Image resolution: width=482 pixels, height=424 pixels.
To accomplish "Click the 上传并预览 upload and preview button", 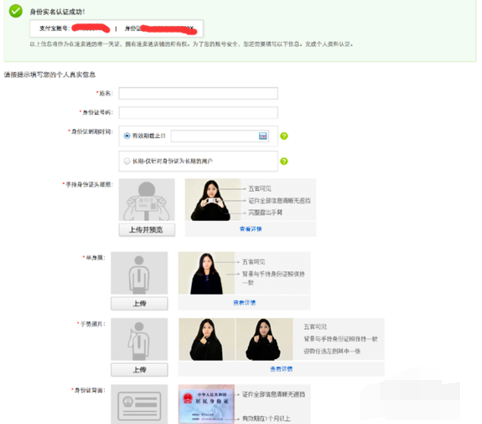I will coord(147,230).
